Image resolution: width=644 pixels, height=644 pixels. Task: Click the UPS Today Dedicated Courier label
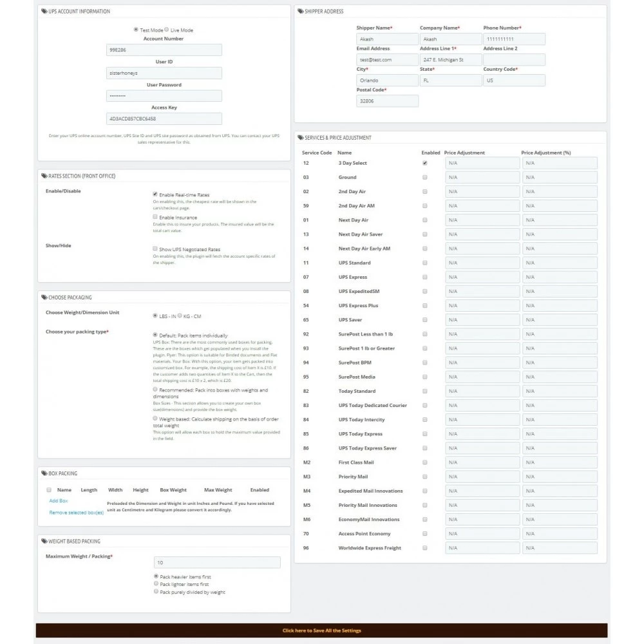(x=372, y=405)
